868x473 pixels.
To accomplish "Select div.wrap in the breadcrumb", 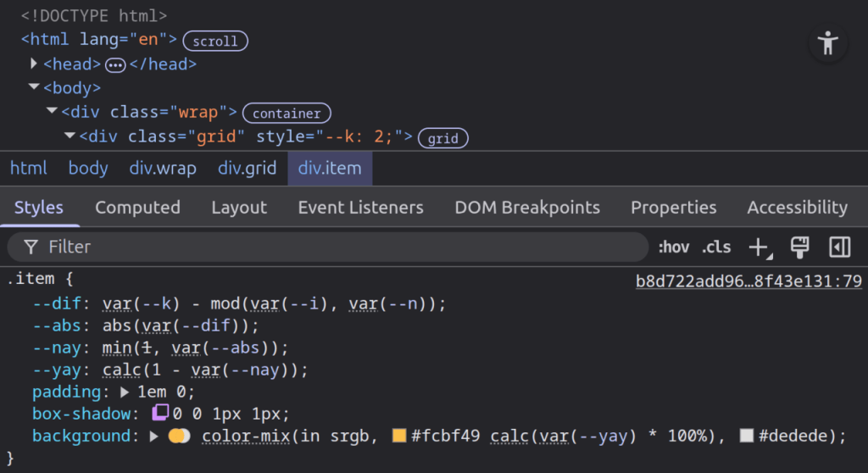I will pyautogui.click(x=163, y=168).
